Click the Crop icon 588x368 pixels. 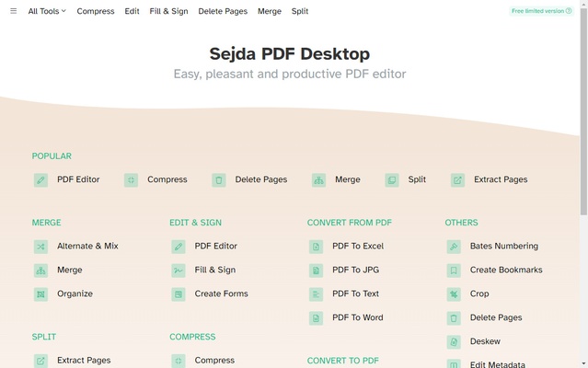point(454,294)
